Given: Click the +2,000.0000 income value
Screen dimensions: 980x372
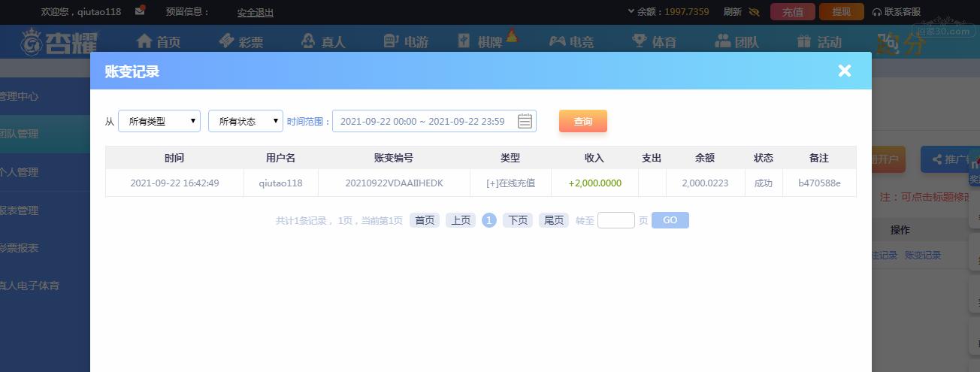Looking at the screenshot, I should [594, 183].
